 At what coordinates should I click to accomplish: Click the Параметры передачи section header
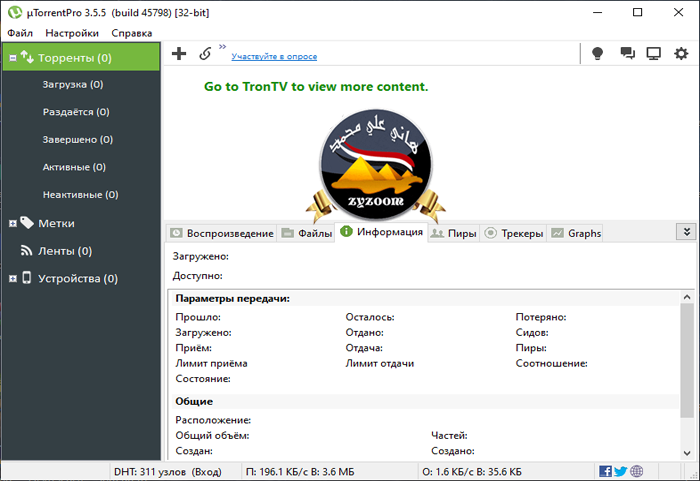pos(233,298)
